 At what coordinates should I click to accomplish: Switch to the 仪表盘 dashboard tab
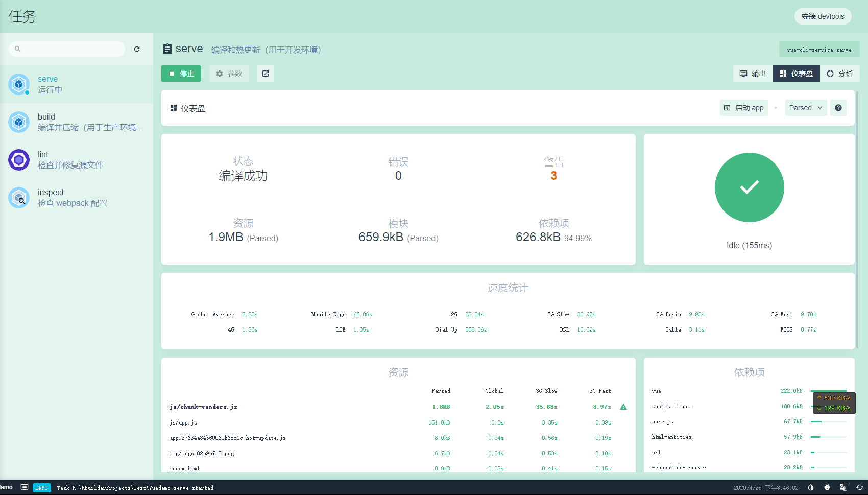click(797, 74)
